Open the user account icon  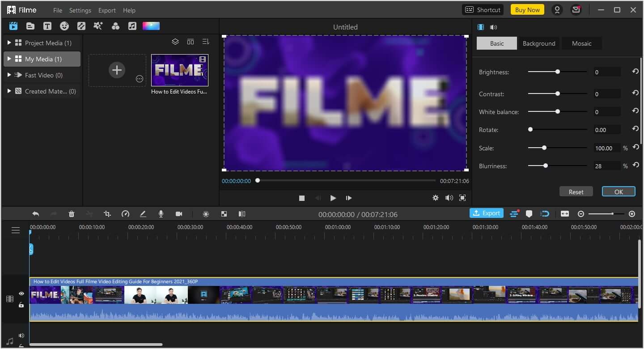(x=557, y=10)
